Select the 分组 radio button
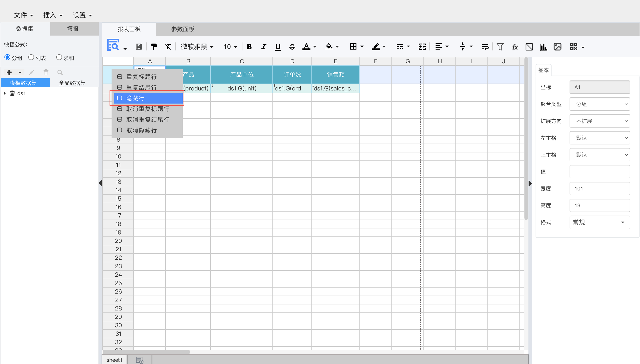This screenshot has height=364, width=640. [7, 57]
